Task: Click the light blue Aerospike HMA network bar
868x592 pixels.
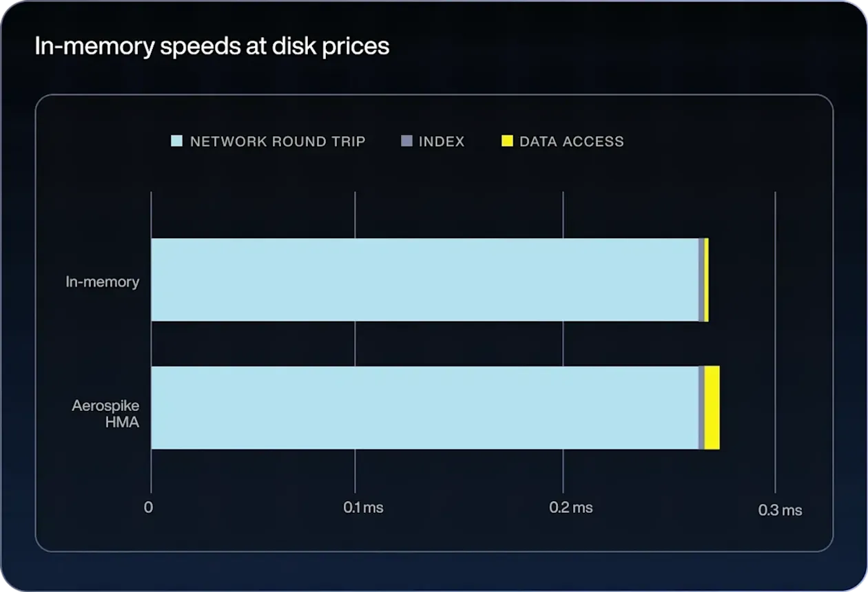Action: [424, 408]
